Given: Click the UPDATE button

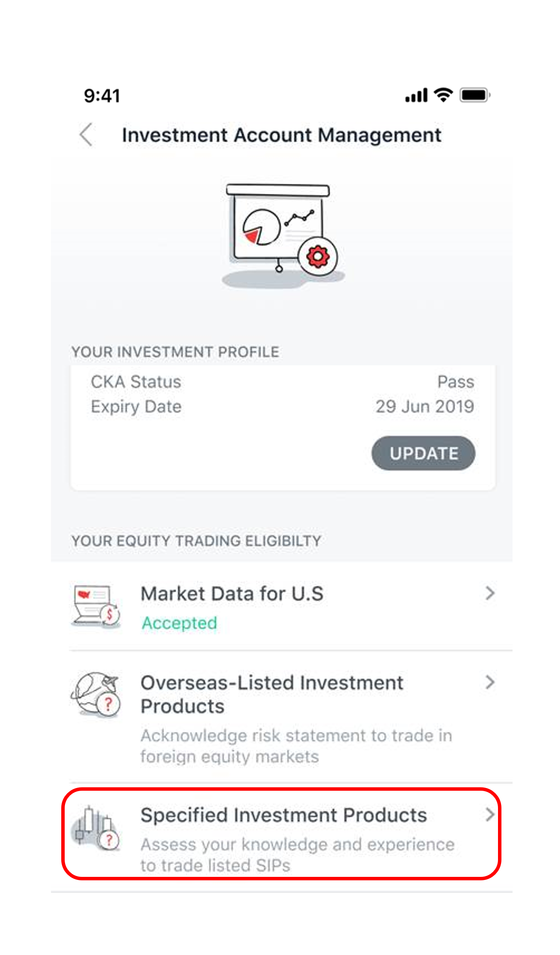Looking at the screenshot, I should pos(423,453).
